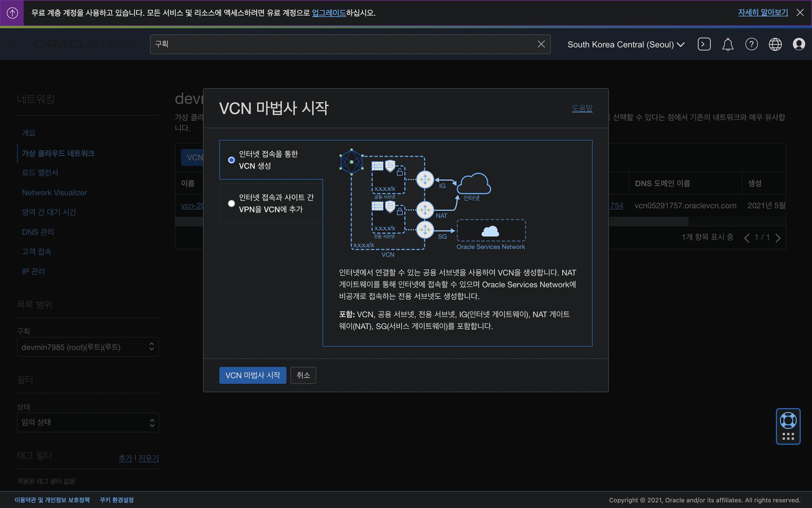The height and width of the screenshot is (508, 812).
Task: Open Network Visualizer in sidebar
Action: pyautogui.click(x=54, y=193)
